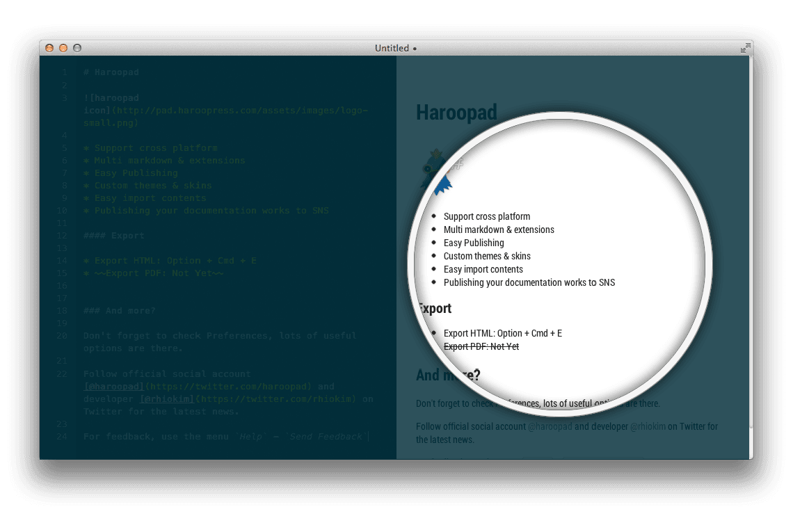Click the gray zoom window button
Screen dimensions: 793x532
77,48
